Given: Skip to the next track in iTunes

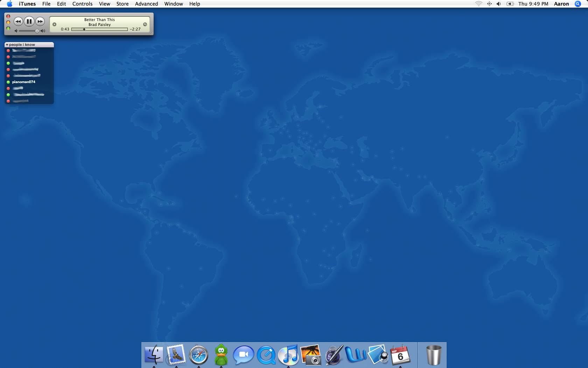Looking at the screenshot, I should (40, 21).
